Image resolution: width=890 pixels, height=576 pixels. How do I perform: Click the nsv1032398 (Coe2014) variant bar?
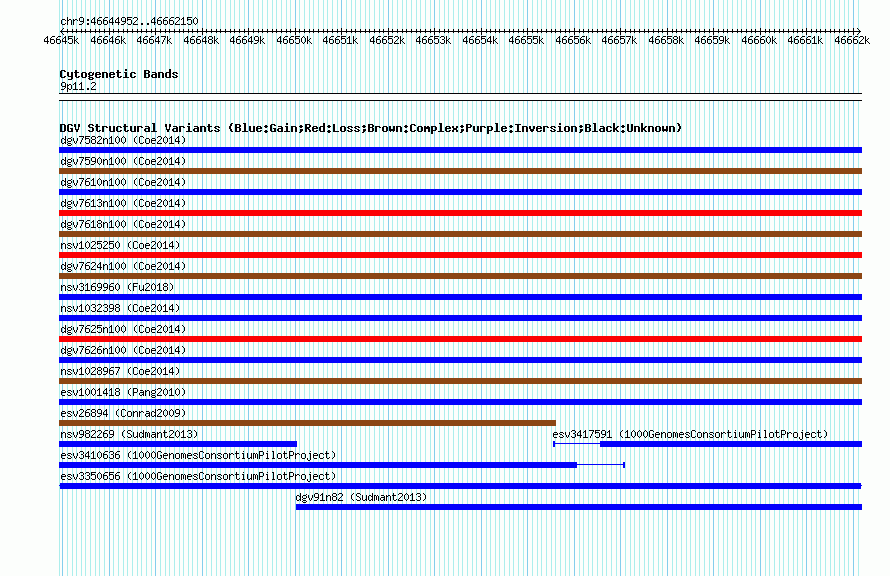pyautogui.click(x=460, y=318)
